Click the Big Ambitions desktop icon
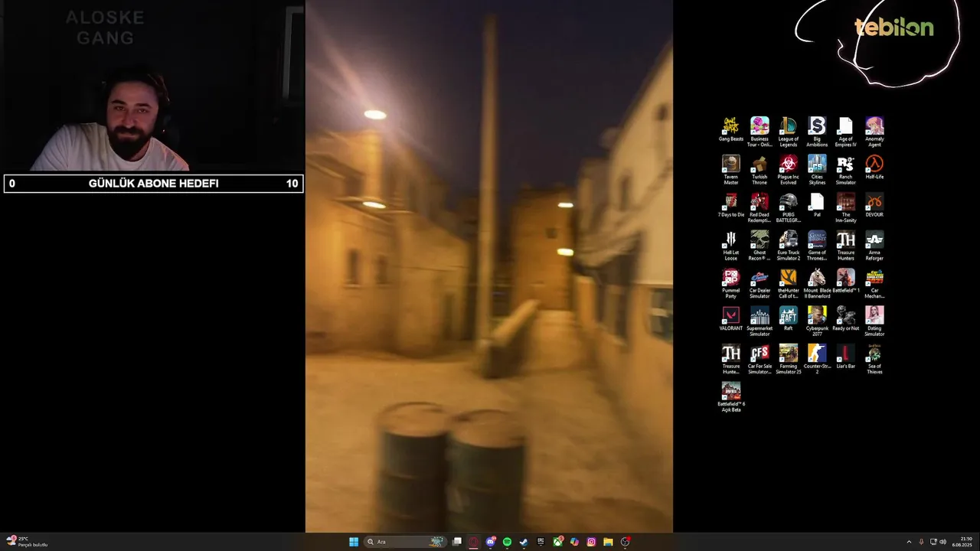 pos(817,132)
